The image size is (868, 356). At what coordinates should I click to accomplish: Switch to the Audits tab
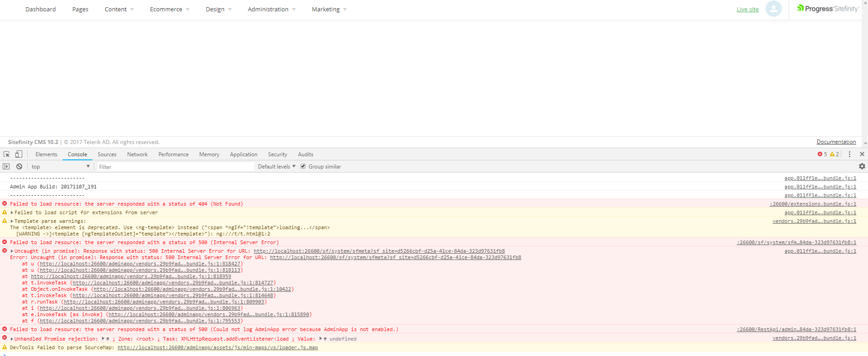[x=305, y=154]
